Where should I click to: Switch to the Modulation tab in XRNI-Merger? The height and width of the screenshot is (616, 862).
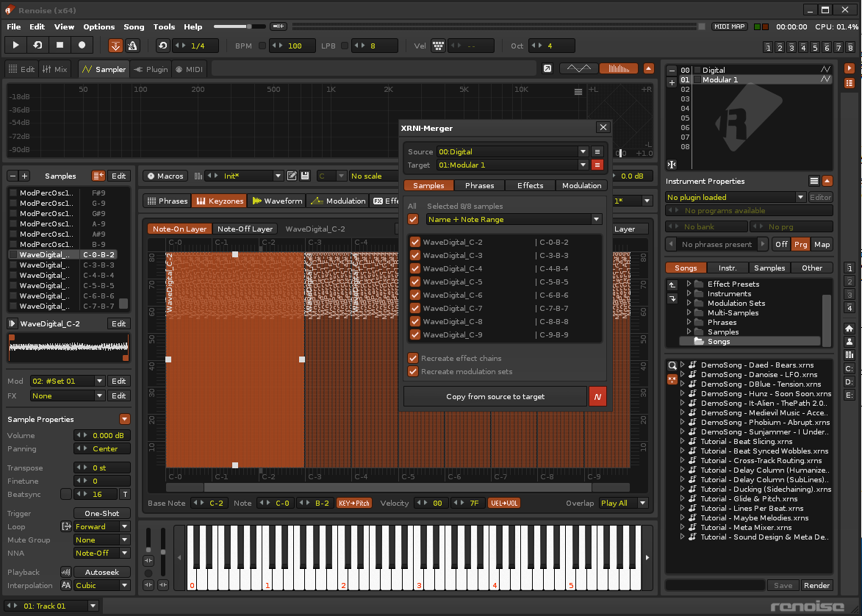(x=581, y=185)
